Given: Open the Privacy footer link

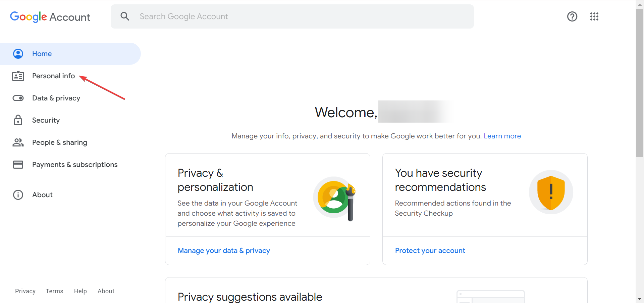Looking at the screenshot, I should tap(25, 291).
